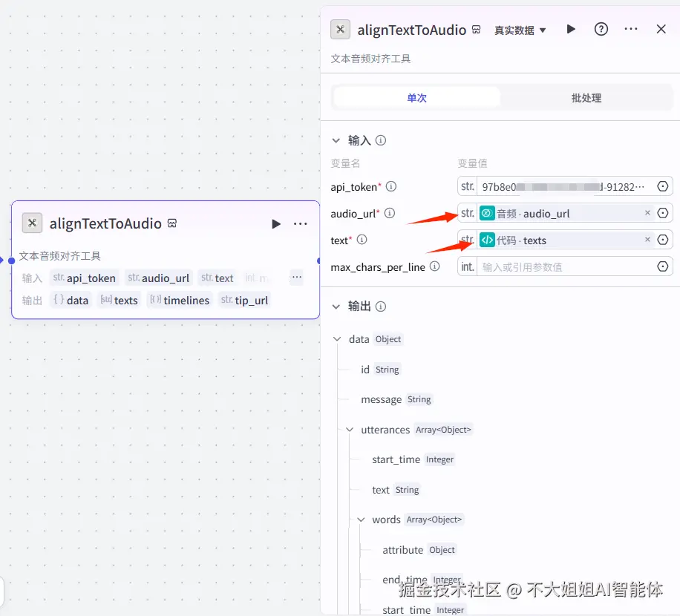Close the alignTextToAudio settings panel
This screenshot has height=616, width=680.
pyautogui.click(x=661, y=29)
